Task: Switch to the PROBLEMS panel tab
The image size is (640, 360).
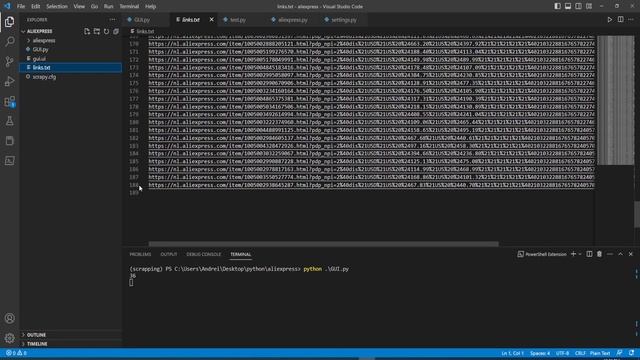Action: [x=140, y=254]
